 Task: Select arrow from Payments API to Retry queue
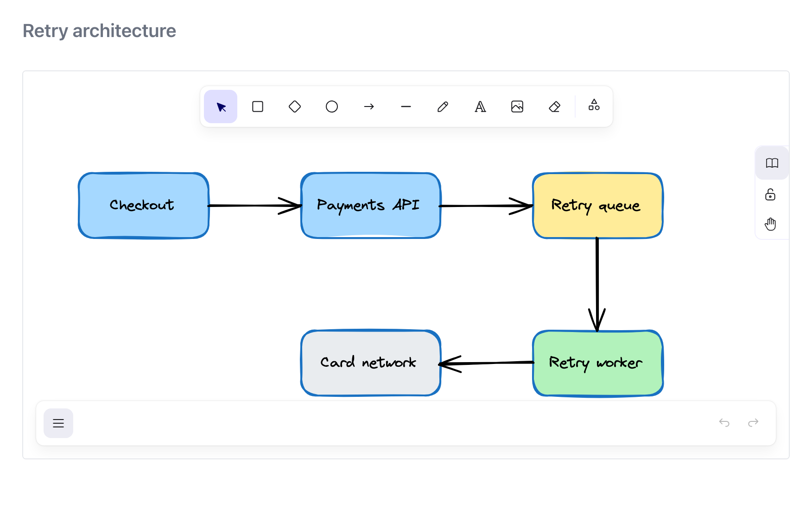pyautogui.click(x=486, y=206)
